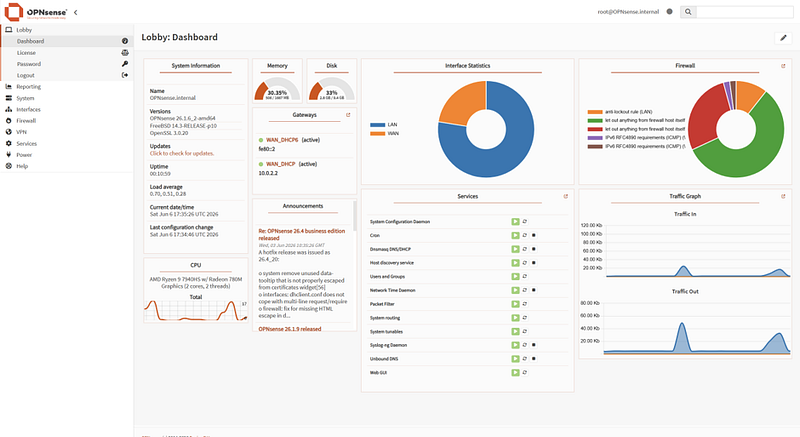Expand the Power menu section
Viewport: 800px width, 437px height.
[x=67, y=155]
